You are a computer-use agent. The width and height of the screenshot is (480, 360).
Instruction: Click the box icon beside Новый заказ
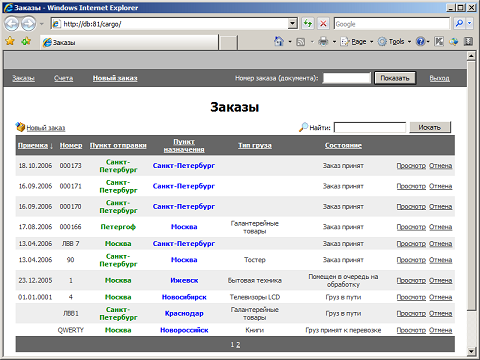(x=20, y=127)
